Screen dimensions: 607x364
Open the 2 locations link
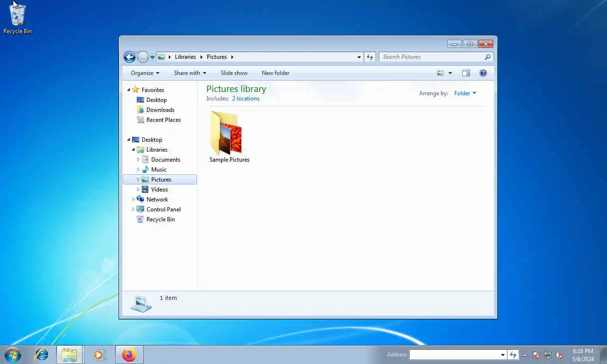(246, 99)
